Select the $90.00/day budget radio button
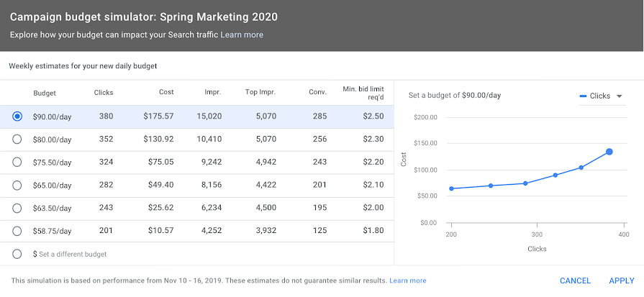Viewport: 644px width, 297px height. [17, 116]
